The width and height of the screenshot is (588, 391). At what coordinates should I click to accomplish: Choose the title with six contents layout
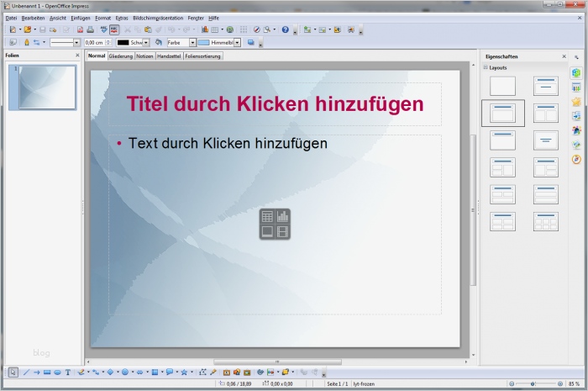(x=546, y=221)
